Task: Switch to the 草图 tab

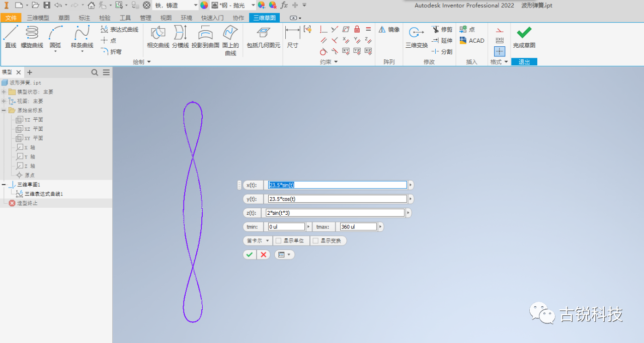Action: pyautogui.click(x=64, y=18)
